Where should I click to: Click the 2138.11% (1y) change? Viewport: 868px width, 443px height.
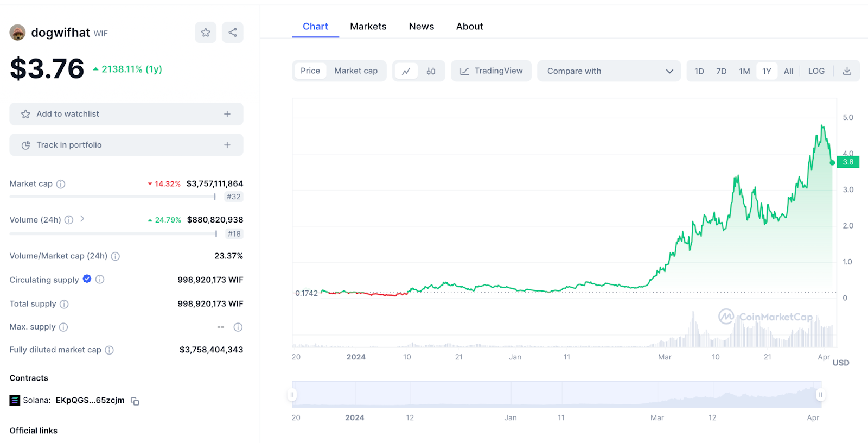point(127,69)
